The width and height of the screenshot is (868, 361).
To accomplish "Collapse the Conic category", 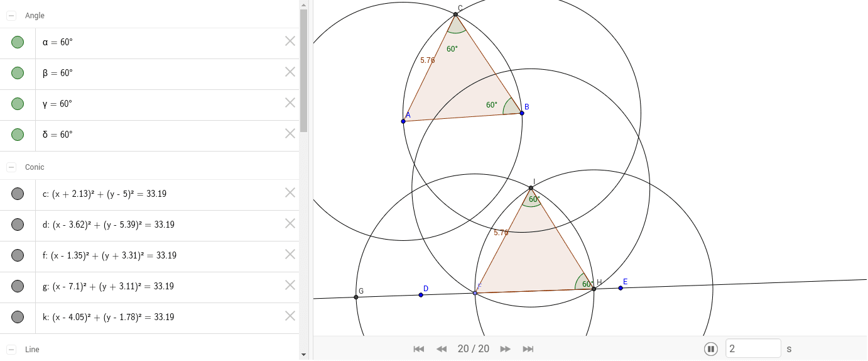I will [x=11, y=167].
